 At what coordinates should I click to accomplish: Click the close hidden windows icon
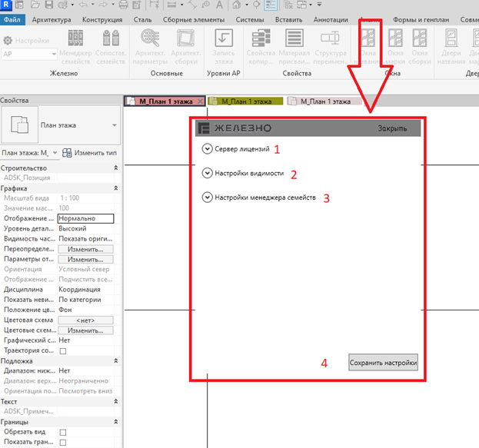(288, 5)
